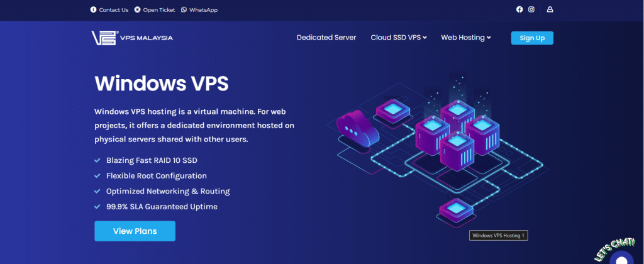Click the VPS Malaysia logo
This screenshot has width=644, height=264.
pyautogui.click(x=132, y=38)
